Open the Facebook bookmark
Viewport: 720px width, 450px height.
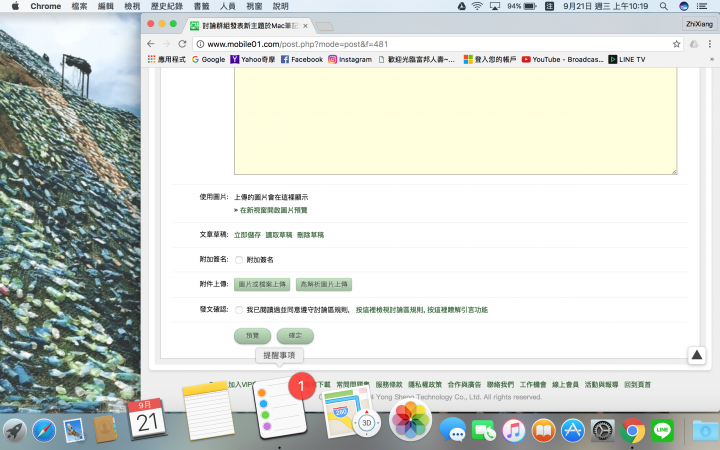pos(302,59)
